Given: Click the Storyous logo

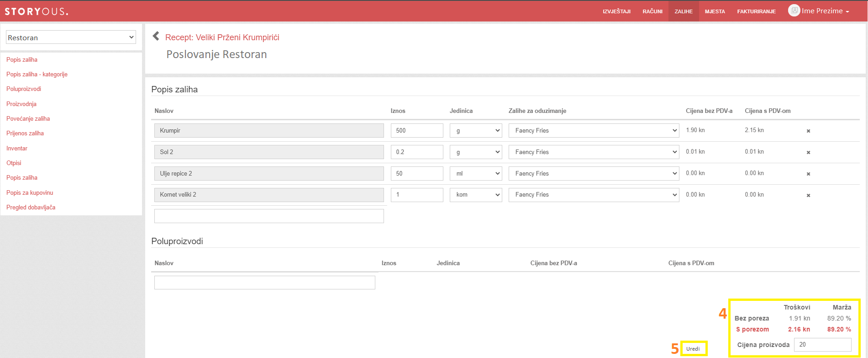Looking at the screenshot, I should [x=37, y=11].
